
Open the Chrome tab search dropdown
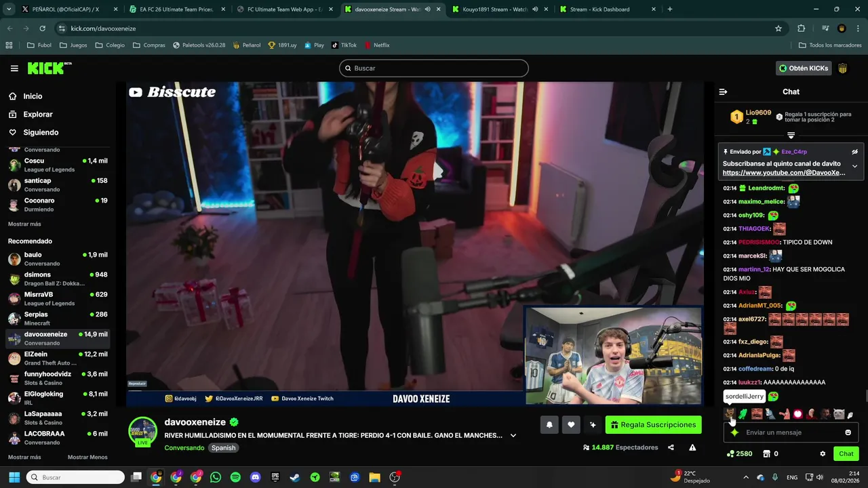coord(8,9)
